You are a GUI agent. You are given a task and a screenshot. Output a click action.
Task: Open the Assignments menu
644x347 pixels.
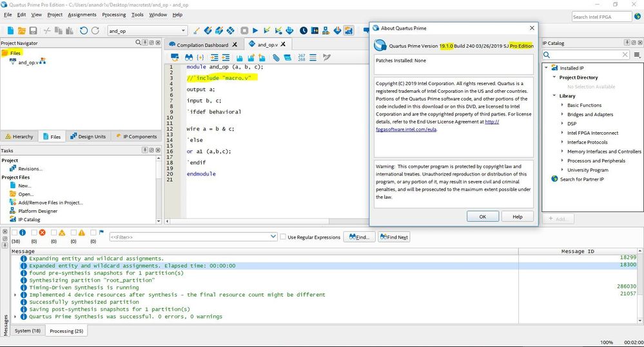(x=82, y=14)
